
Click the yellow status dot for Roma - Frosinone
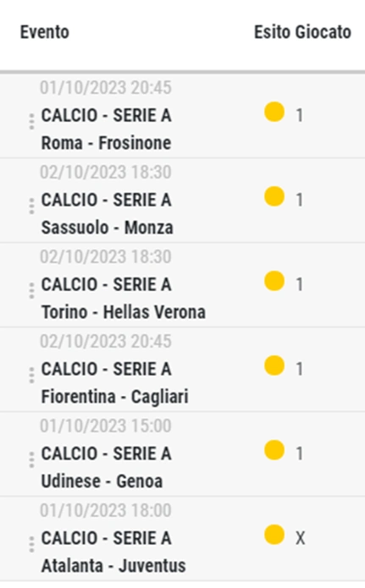[x=274, y=112]
